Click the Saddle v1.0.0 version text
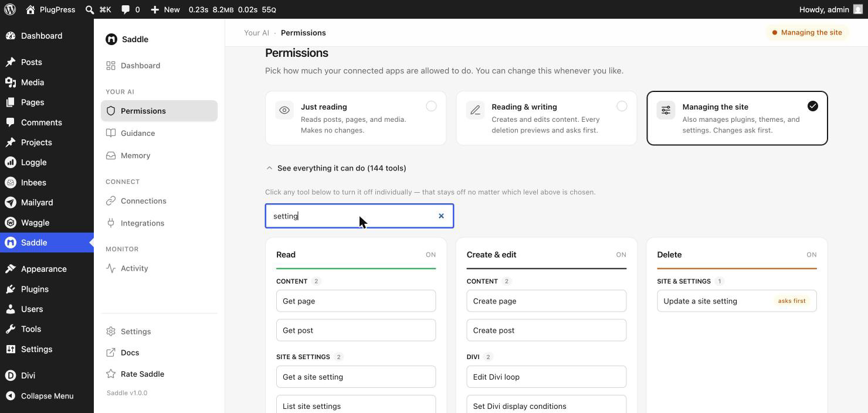Viewport: 868px width, 413px height. pyautogui.click(x=127, y=393)
